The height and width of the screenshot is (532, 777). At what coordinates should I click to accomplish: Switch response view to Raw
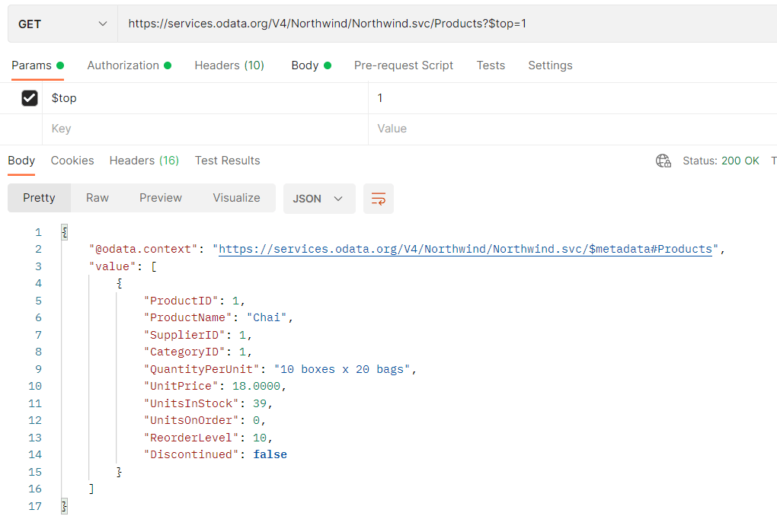tap(98, 198)
